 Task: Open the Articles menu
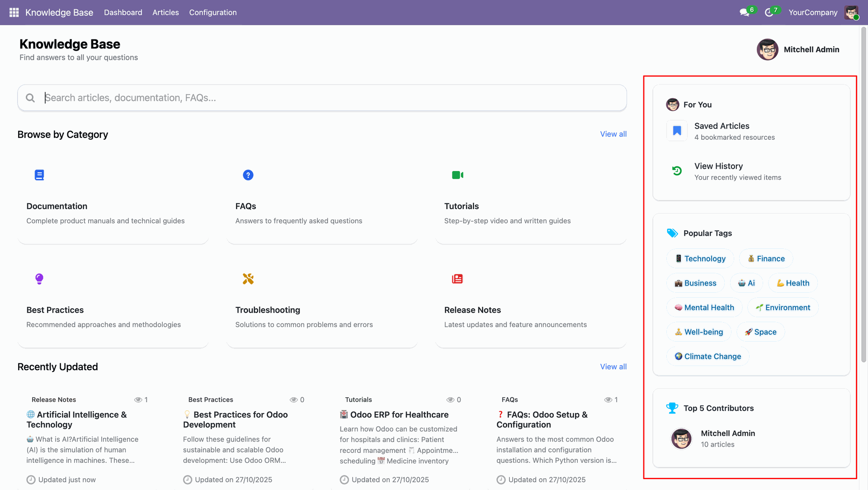[165, 12]
